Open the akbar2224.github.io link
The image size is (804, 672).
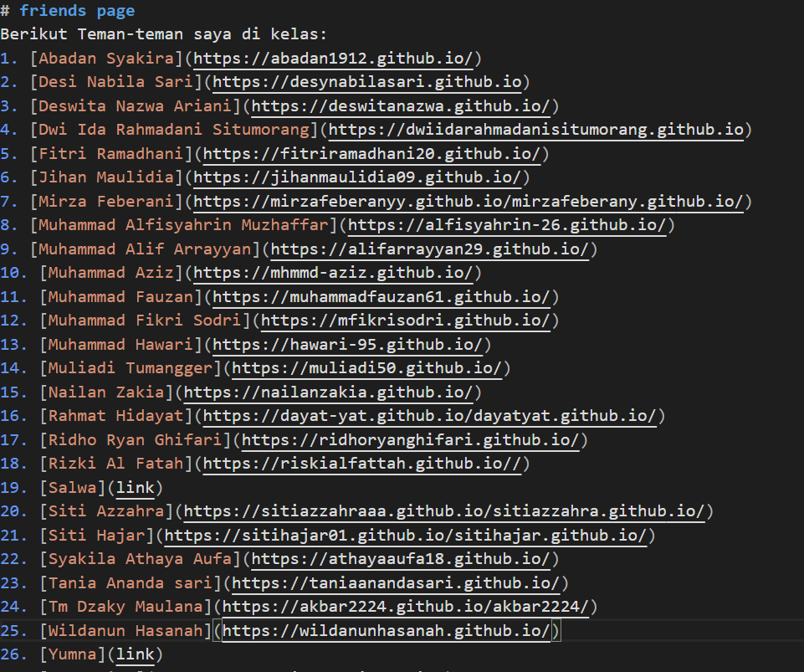(406, 607)
